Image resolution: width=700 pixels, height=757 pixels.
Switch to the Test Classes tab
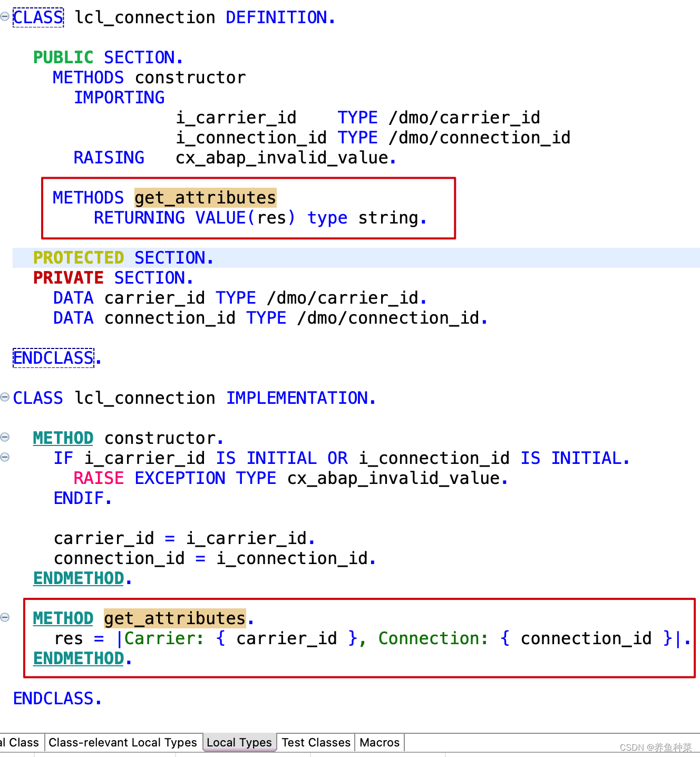point(316,742)
